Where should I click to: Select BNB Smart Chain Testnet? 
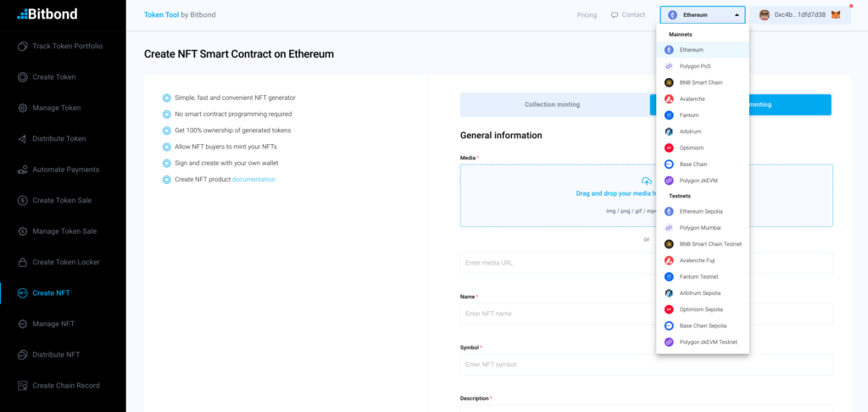[703, 244]
